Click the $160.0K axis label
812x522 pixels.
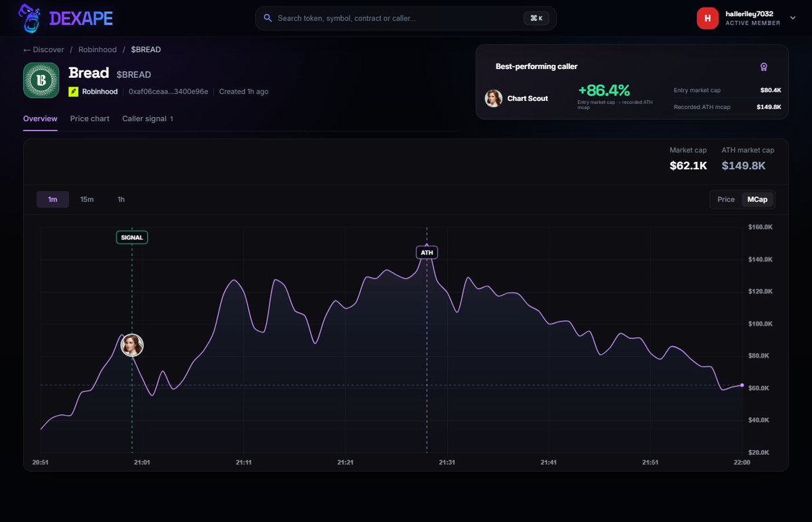coord(761,227)
